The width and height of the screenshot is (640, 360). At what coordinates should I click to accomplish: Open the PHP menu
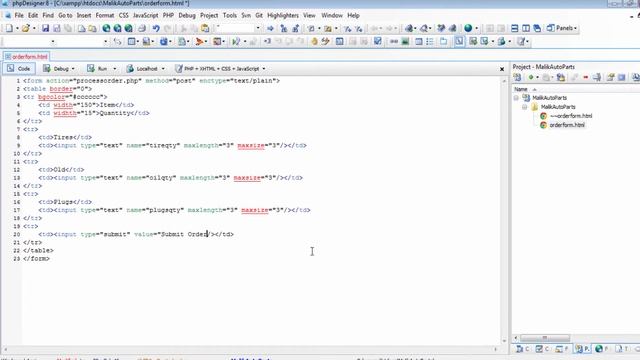(x=168, y=16)
